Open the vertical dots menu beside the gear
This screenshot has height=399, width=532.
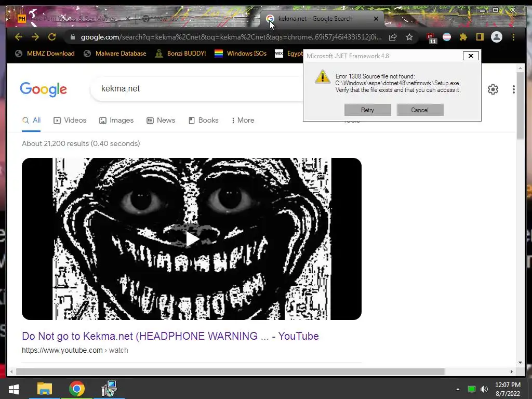click(514, 89)
